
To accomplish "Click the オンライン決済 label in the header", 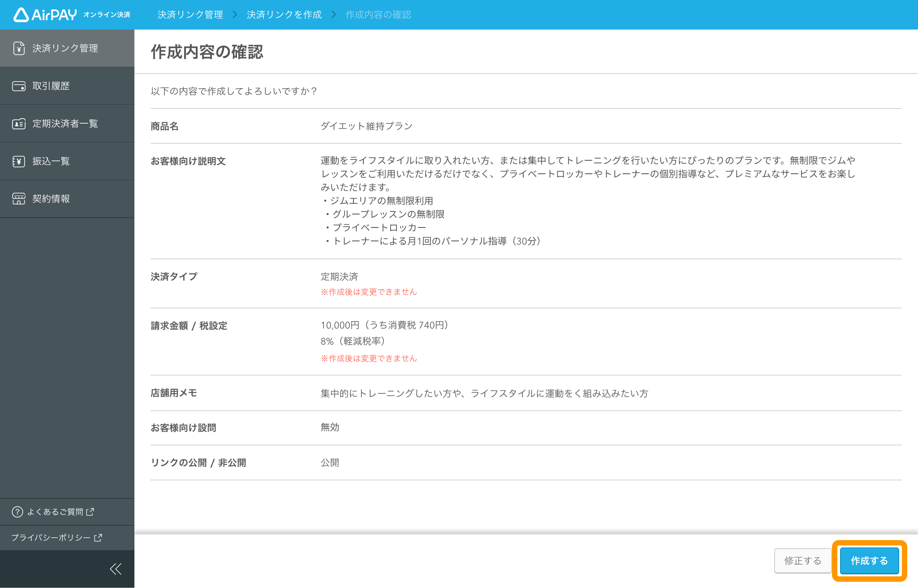I will pyautogui.click(x=108, y=14).
